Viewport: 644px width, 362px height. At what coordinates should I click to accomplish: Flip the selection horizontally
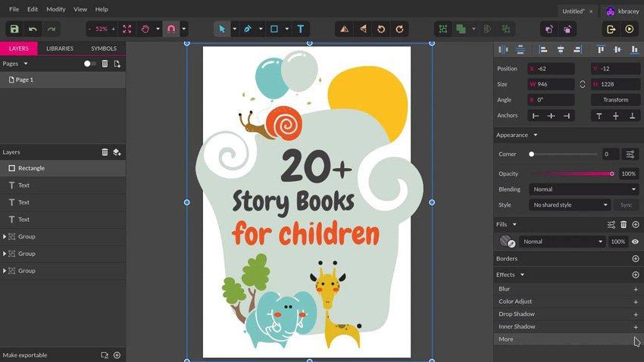click(x=344, y=29)
